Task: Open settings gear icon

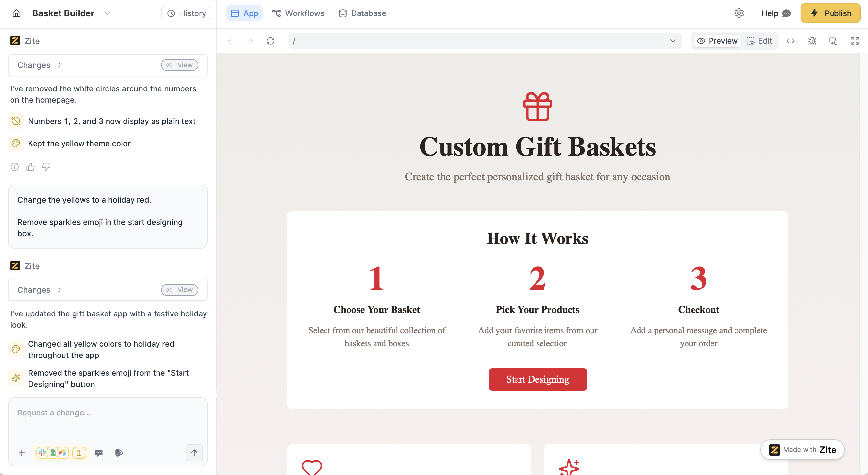Action: [738, 13]
